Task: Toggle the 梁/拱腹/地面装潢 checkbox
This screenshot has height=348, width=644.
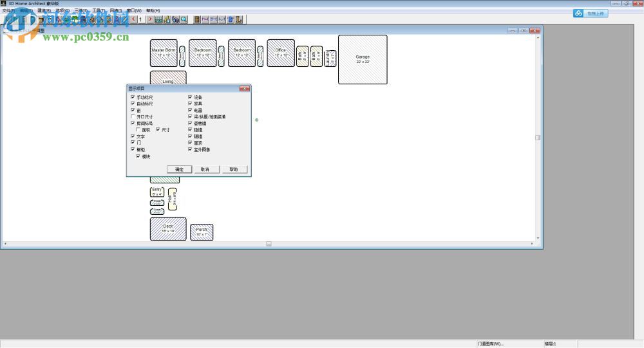Action: click(x=190, y=116)
